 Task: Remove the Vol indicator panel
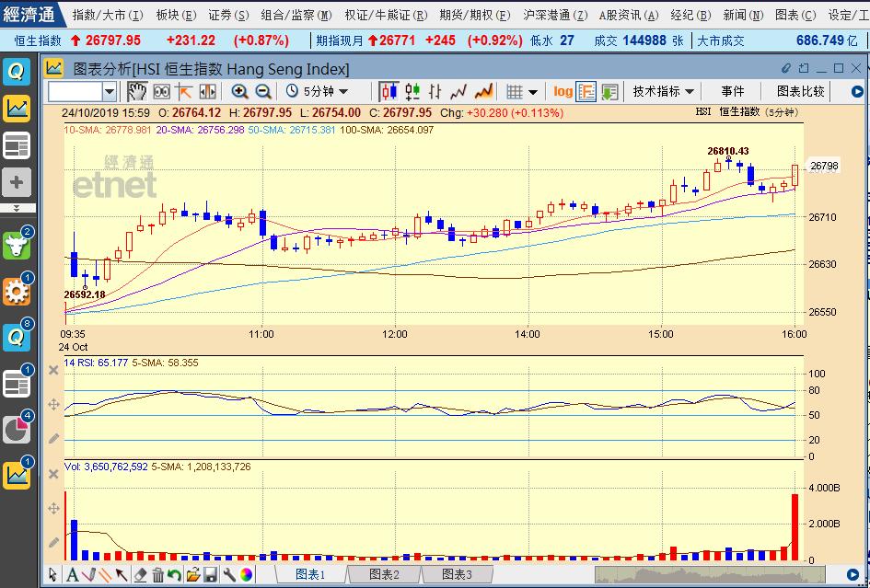coord(53,474)
